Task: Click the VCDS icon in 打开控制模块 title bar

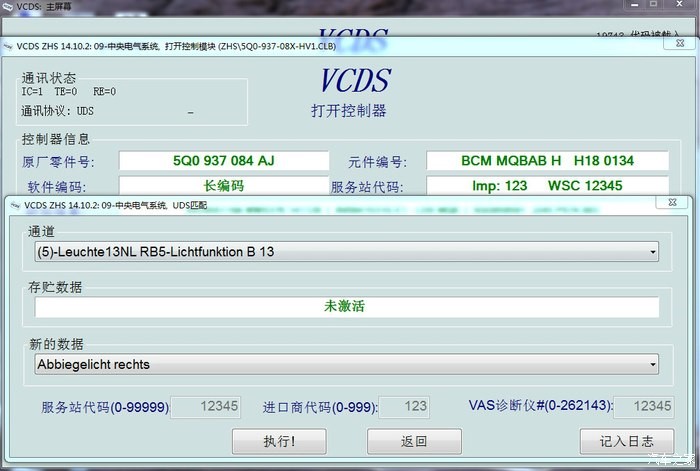Action: point(8,46)
